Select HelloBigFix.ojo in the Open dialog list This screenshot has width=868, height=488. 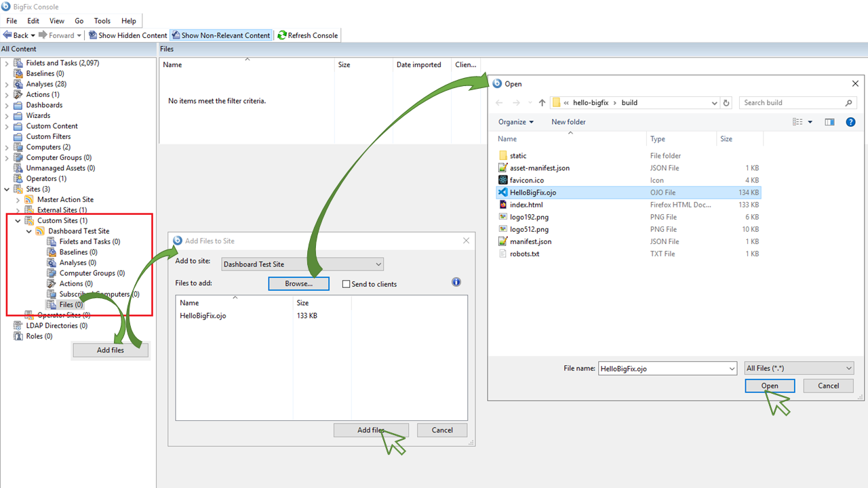click(x=629, y=192)
